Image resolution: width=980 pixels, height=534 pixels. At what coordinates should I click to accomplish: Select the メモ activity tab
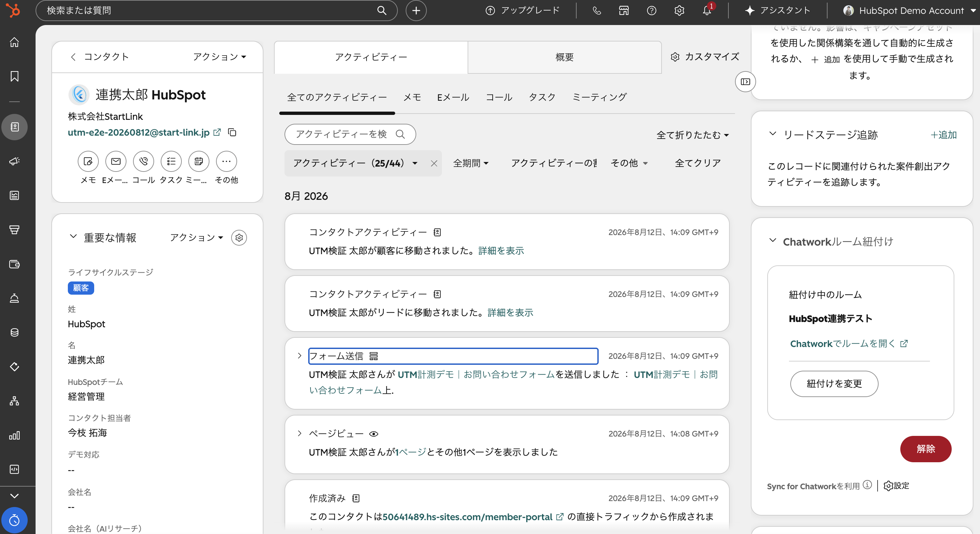click(x=412, y=97)
